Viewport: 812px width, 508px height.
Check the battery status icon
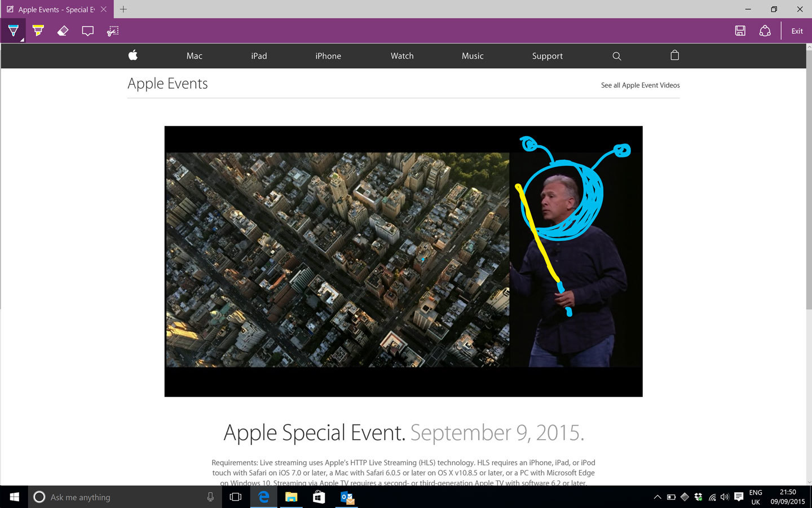click(671, 497)
